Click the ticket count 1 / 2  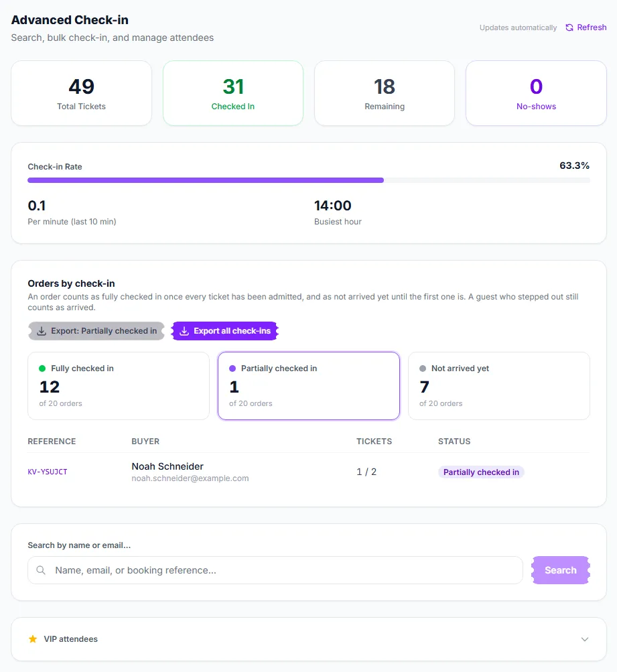[x=366, y=472]
